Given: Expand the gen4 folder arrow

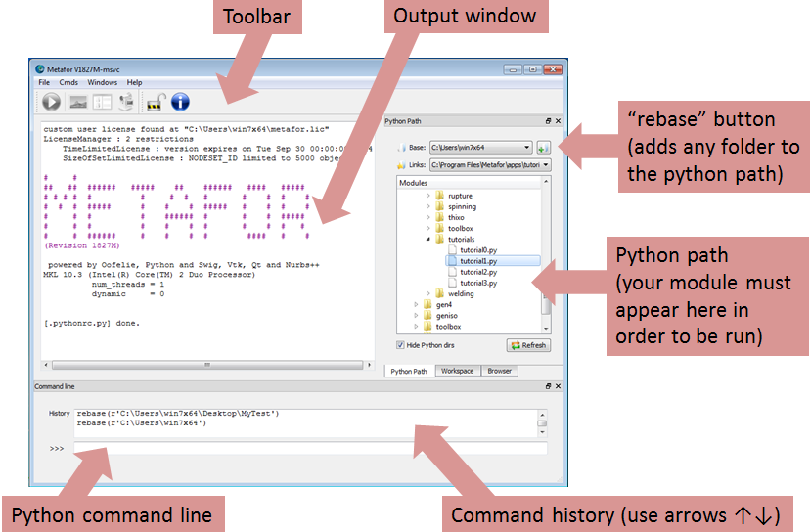Looking at the screenshot, I should tap(416, 305).
